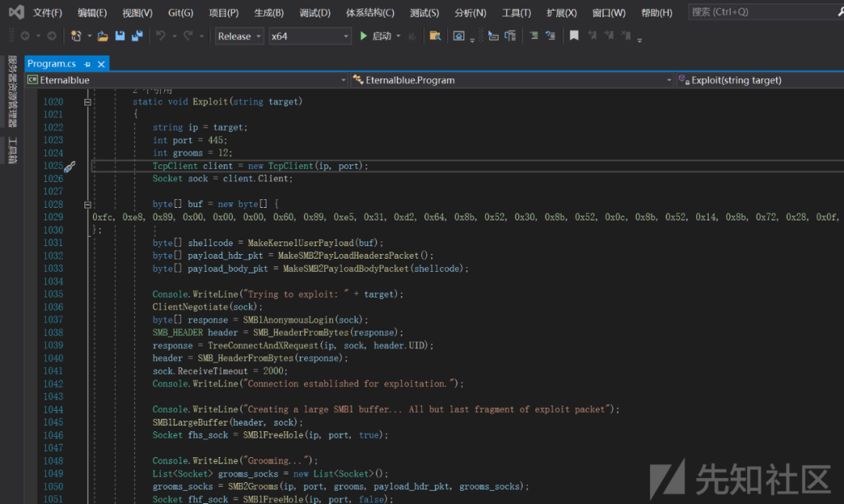
Task: Open the 调试(D) menu
Action: pos(315,13)
